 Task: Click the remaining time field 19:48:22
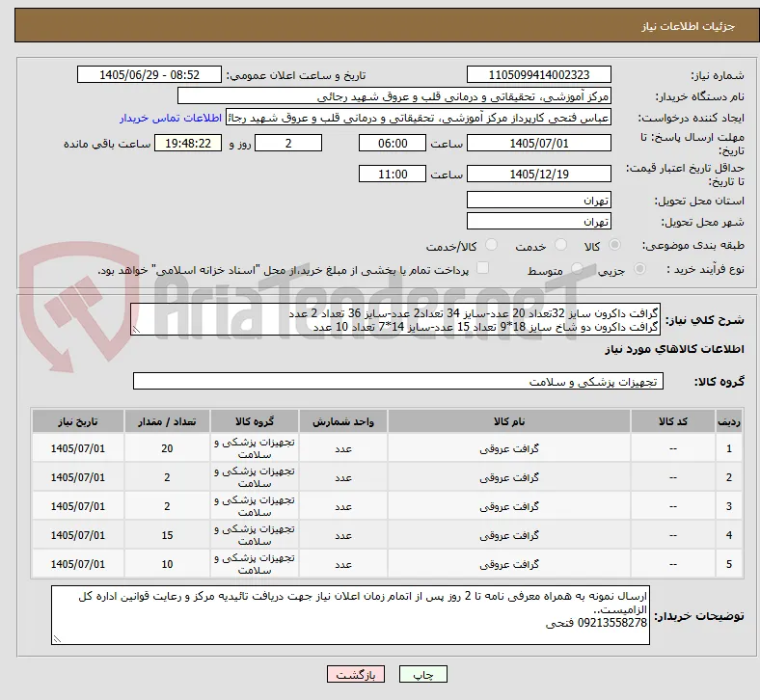[188, 144]
